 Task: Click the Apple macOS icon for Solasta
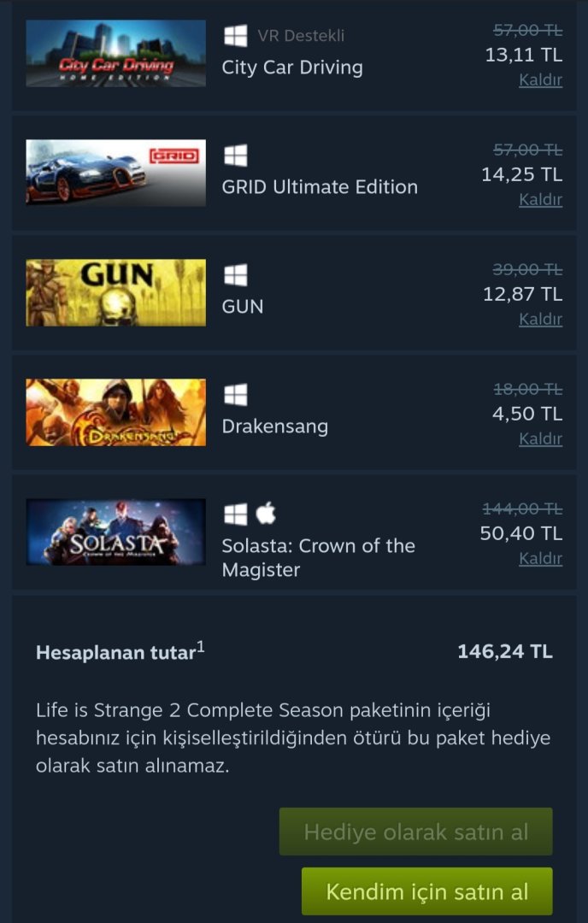266,514
